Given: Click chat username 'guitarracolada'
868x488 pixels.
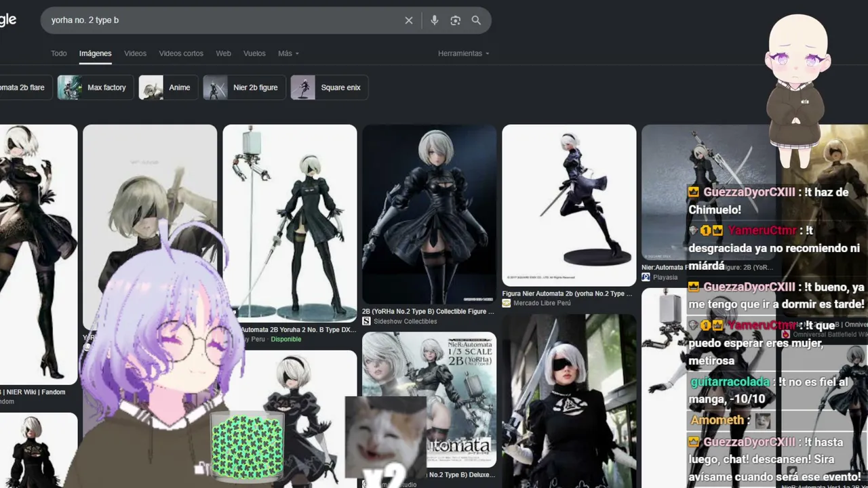Looking at the screenshot, I should pyautogui.click(x=730, y=382).
